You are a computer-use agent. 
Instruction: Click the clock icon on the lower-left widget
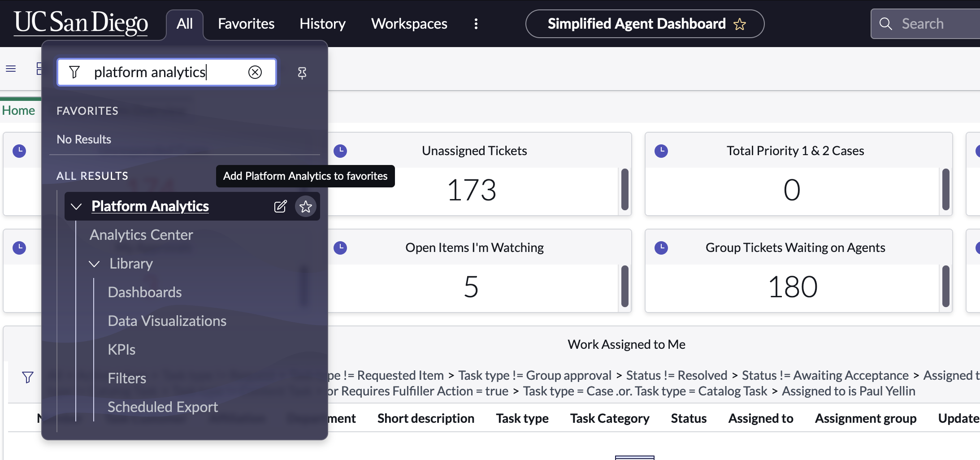point(19,248)
